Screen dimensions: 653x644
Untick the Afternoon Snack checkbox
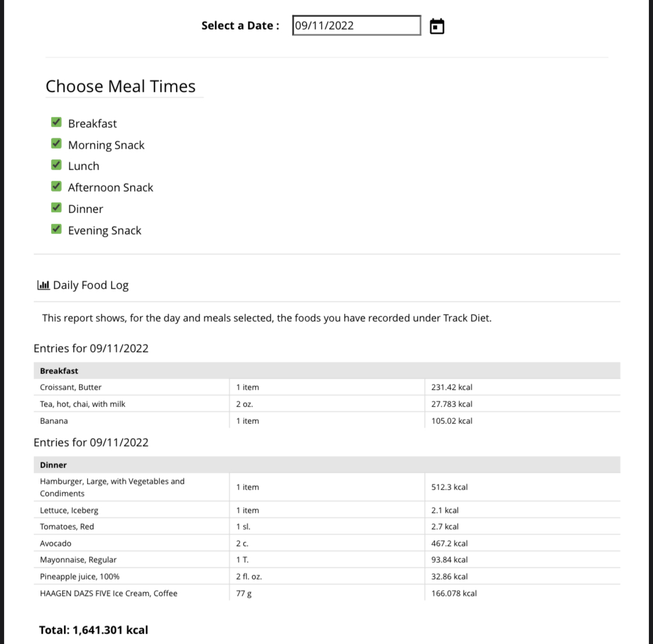tap(56, 186)
